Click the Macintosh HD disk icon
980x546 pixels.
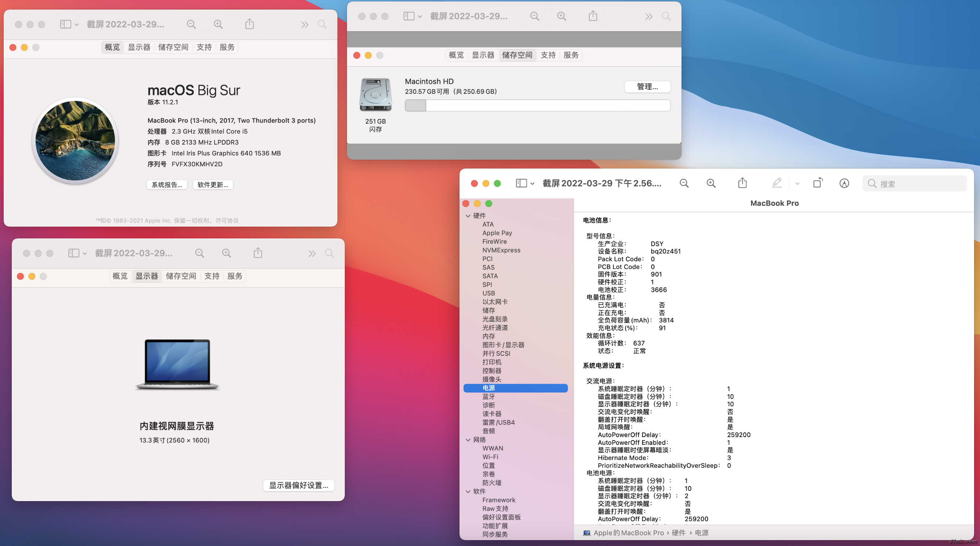pos(375,95)
